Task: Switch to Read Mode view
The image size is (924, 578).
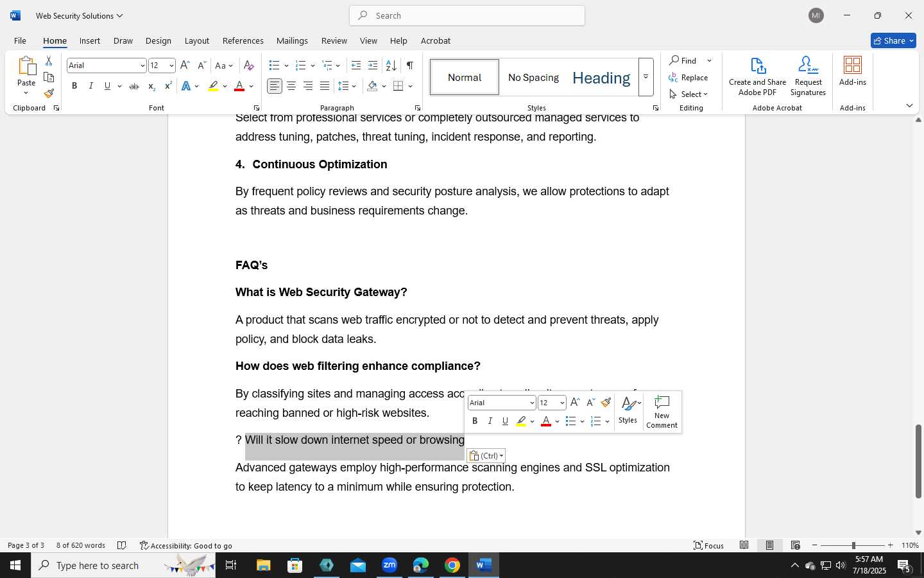Action: (744, 545)
